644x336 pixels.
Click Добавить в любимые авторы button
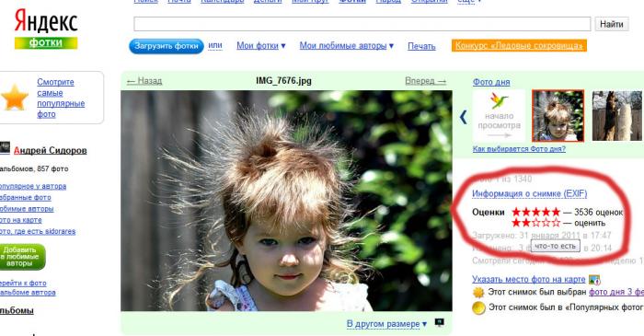point(22,257)
